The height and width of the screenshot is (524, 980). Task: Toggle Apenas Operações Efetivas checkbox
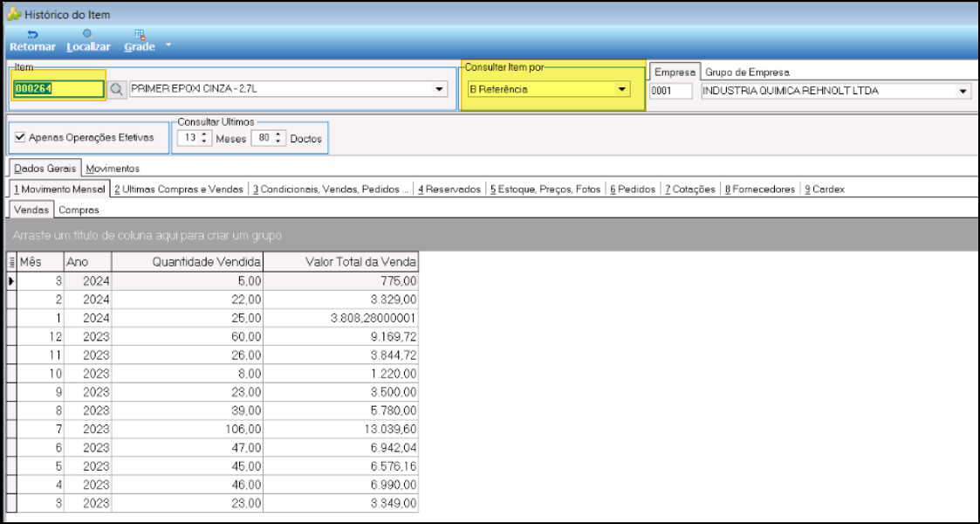(x=20, y=138)
